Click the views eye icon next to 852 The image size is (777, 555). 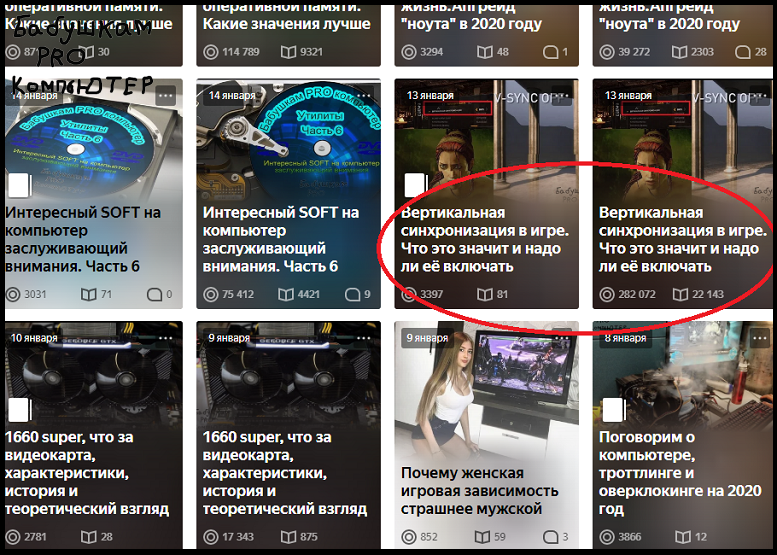point(409,537)
